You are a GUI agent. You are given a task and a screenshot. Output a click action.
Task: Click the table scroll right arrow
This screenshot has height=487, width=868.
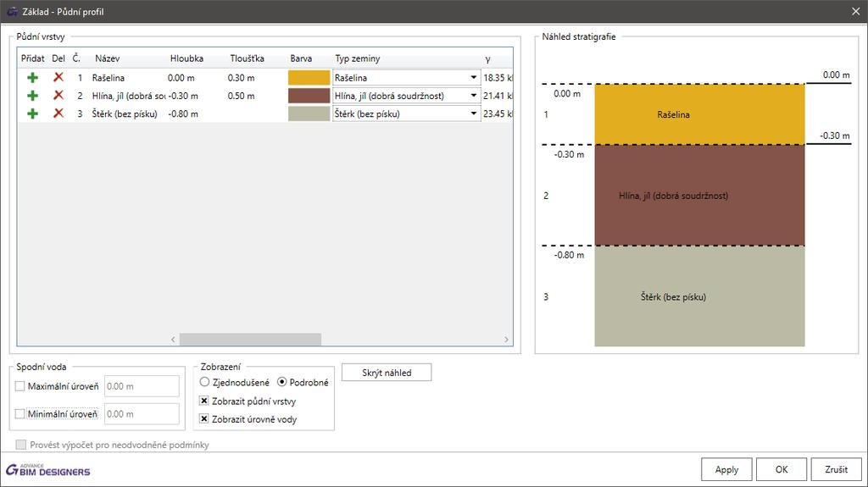(x=506, y=340)
